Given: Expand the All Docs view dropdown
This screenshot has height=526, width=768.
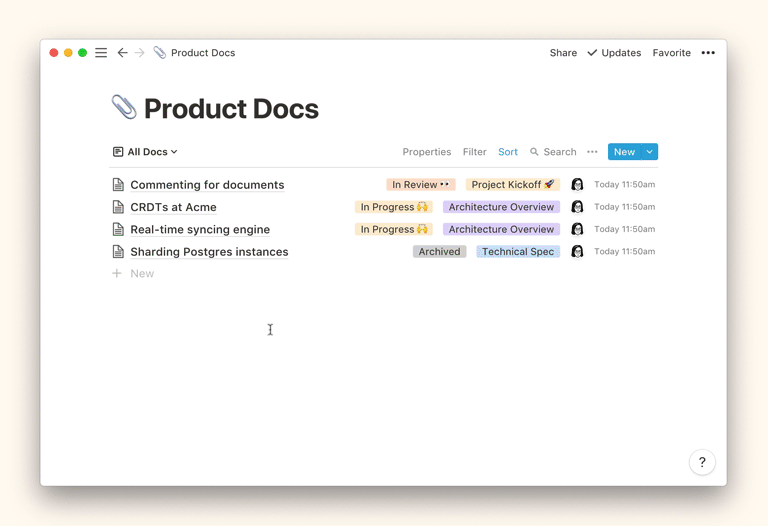Looking at the screenshot, I should (146, 152).
